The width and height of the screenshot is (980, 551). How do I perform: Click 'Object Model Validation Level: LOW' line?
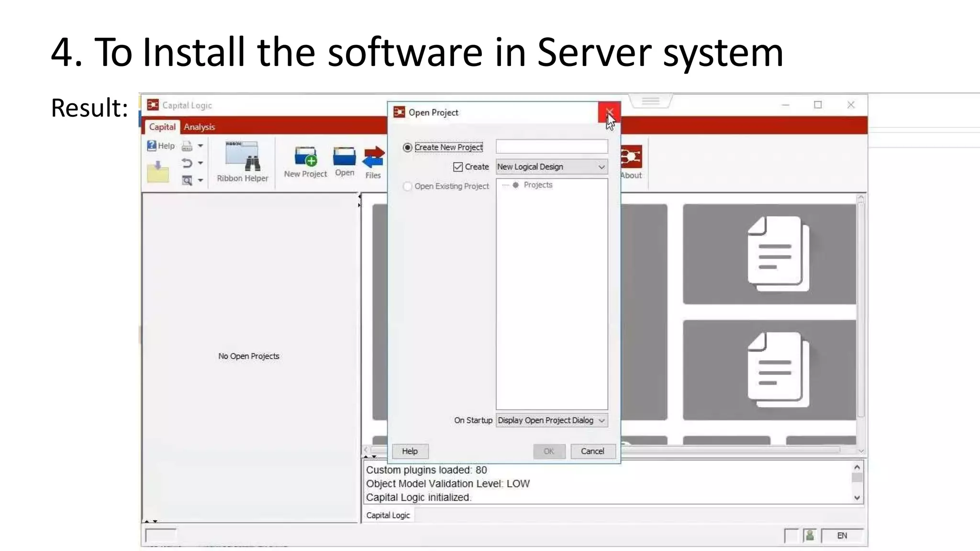click(x=448, y=484)
